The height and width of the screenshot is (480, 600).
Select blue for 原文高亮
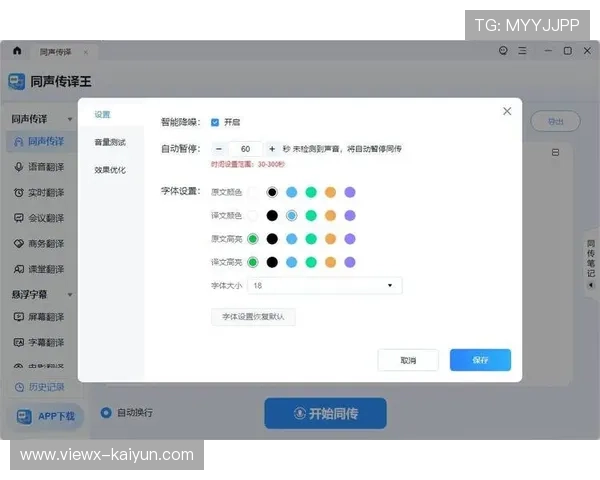[x=292, y=239]
